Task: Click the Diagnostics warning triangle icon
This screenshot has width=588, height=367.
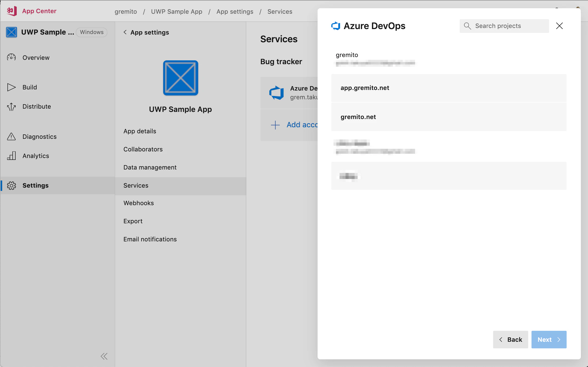Action: 11,136
